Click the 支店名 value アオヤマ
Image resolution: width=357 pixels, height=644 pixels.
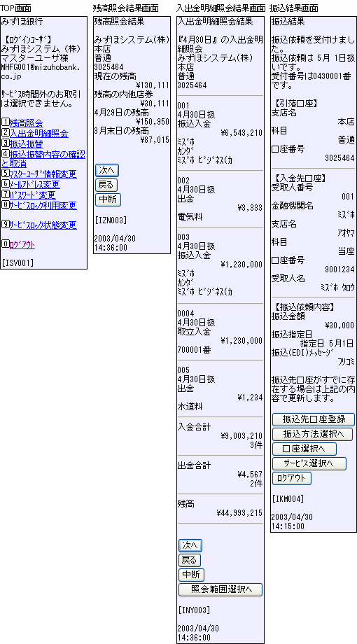[x=346, y=232]
